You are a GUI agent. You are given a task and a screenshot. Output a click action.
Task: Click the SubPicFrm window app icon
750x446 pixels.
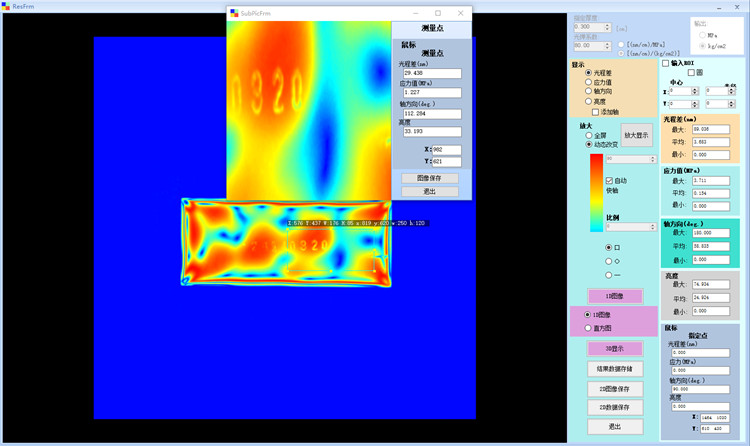[x=234, y=13]
